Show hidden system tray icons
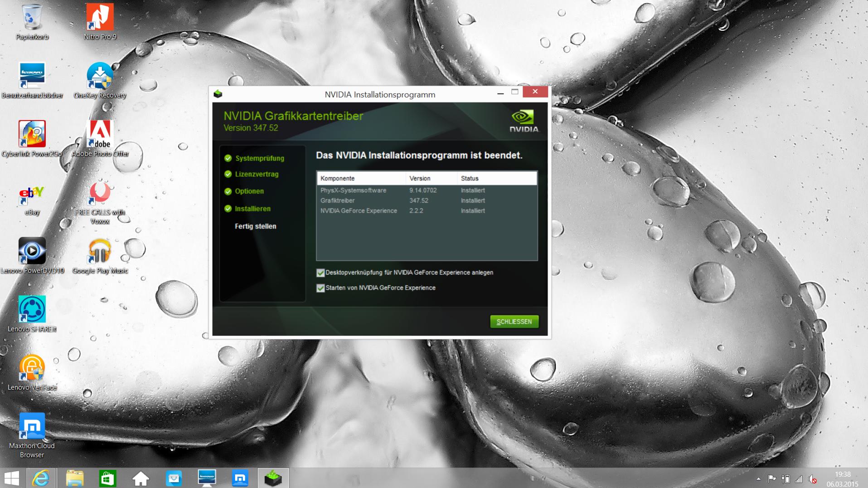 (x=758, y=479)
